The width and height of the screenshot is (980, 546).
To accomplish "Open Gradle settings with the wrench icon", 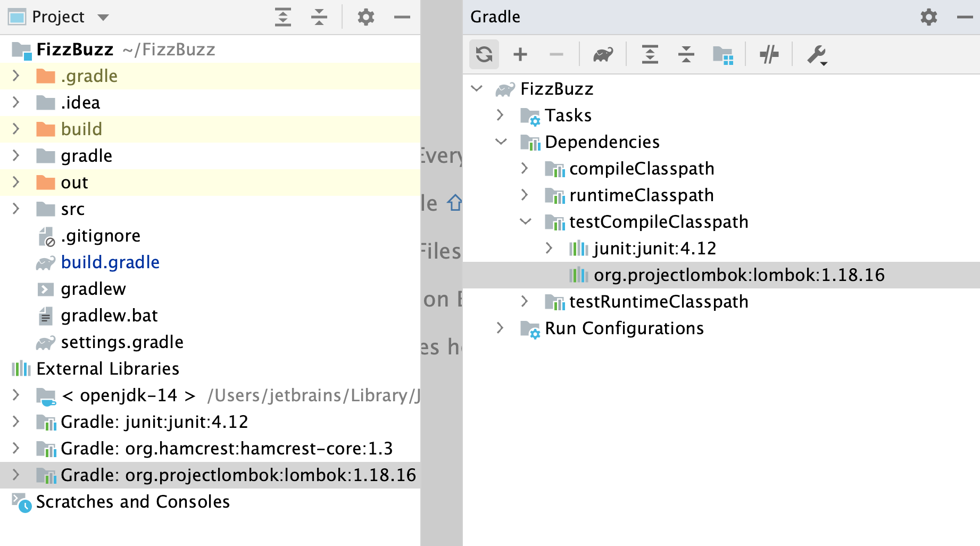I will (816, 54).
